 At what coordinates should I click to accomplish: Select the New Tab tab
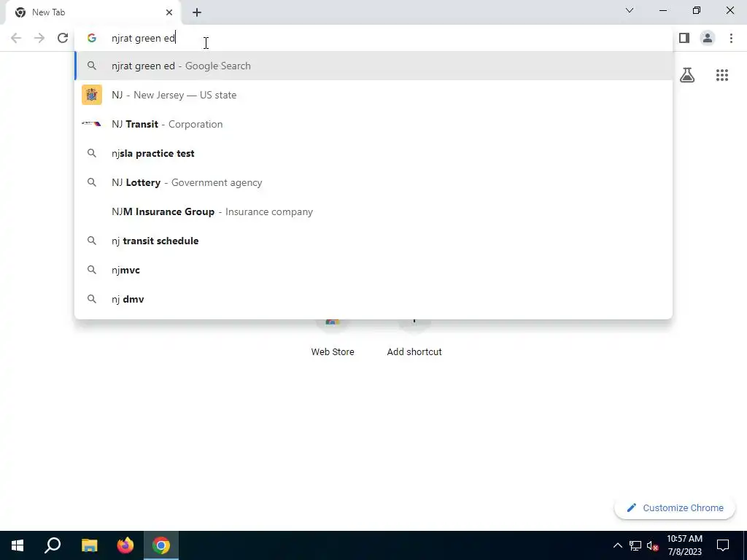tap(93, 12)
